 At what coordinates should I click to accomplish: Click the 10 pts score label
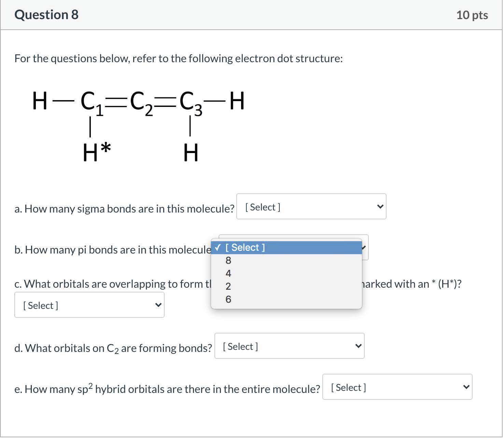point(472,15)
